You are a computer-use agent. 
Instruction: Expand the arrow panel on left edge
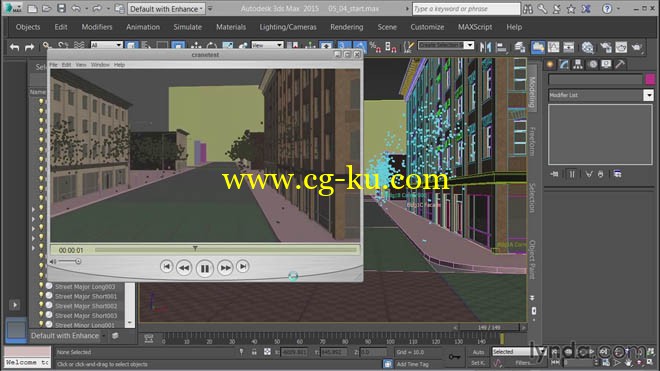click(15, 304)
